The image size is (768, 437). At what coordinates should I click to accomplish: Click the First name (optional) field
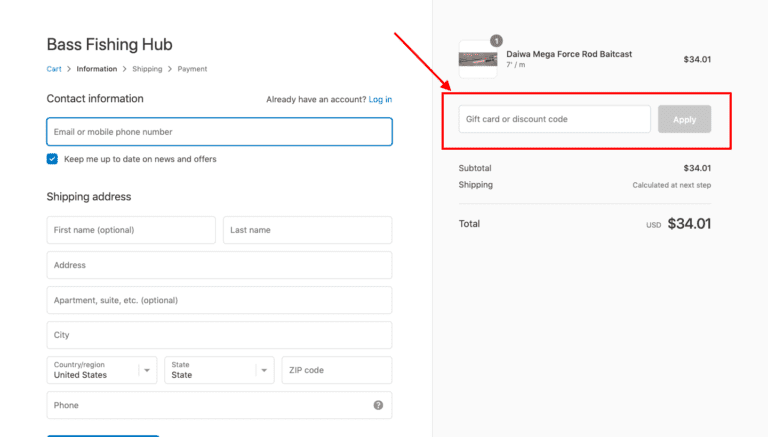pyautogui.click(x=131, y=230)
